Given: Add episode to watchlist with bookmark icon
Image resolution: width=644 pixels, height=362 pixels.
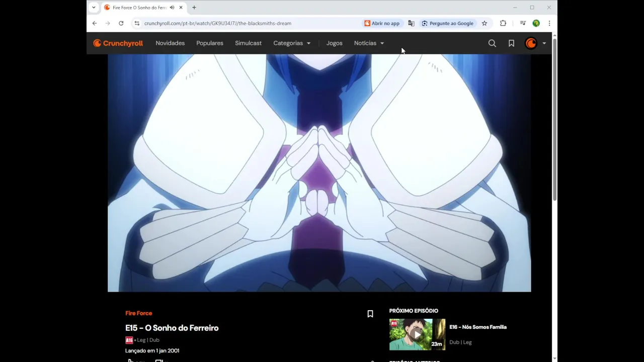Looking at the screenshot, I should (x=370, y=314).
